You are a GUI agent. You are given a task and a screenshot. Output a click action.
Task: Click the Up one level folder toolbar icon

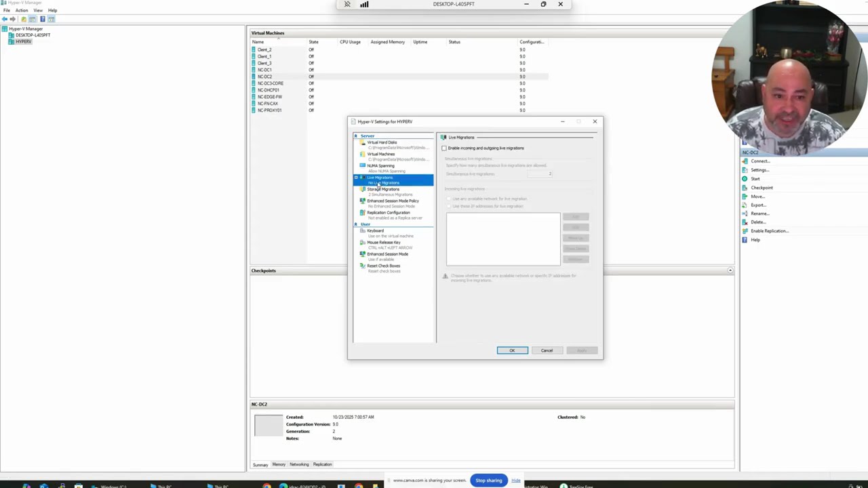[x=23, y=19]
